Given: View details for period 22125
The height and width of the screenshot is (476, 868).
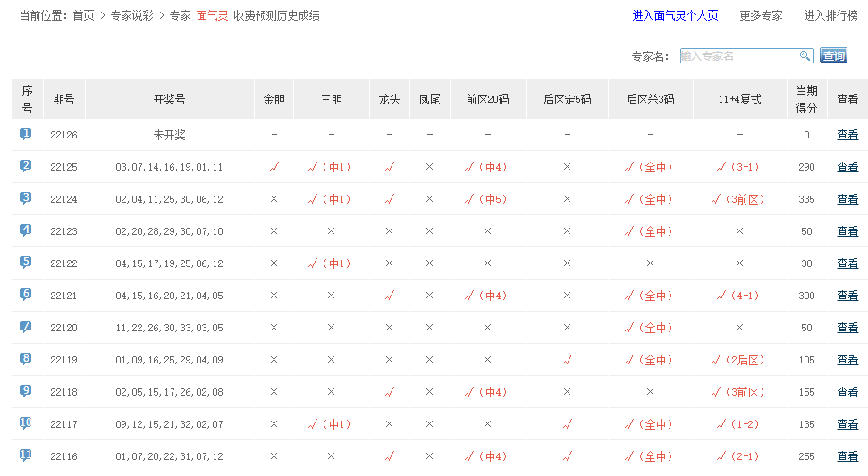Looking at the screenshot, I should pyautogui.click(x=847, y=167).
